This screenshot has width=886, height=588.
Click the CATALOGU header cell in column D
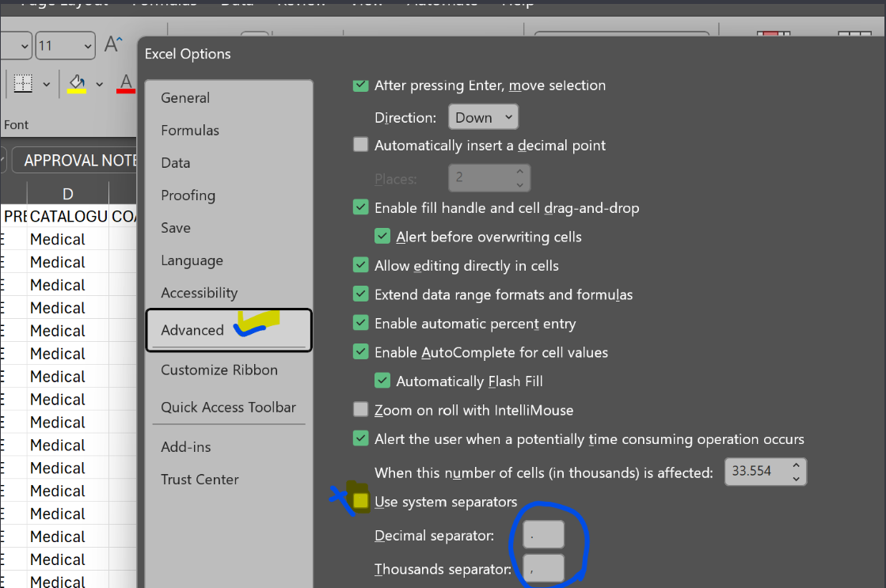[x=68, y=216]
